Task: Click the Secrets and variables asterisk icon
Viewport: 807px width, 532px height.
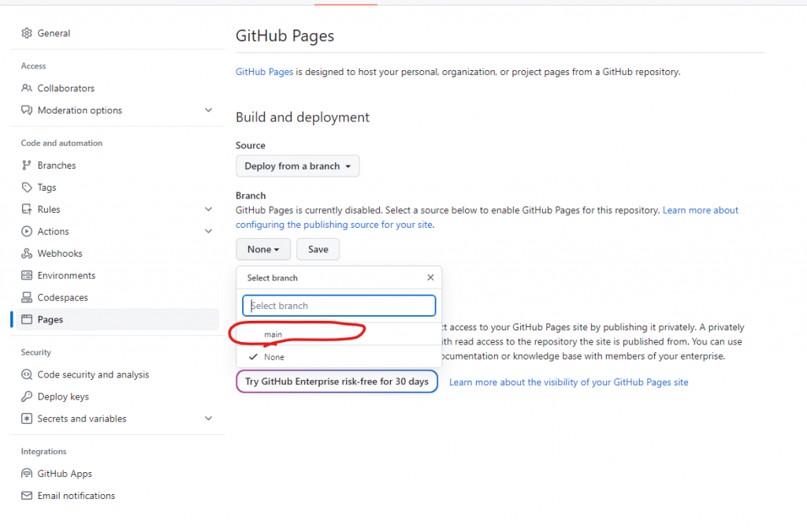Action: pyautogui.click(x=27, y=419)
